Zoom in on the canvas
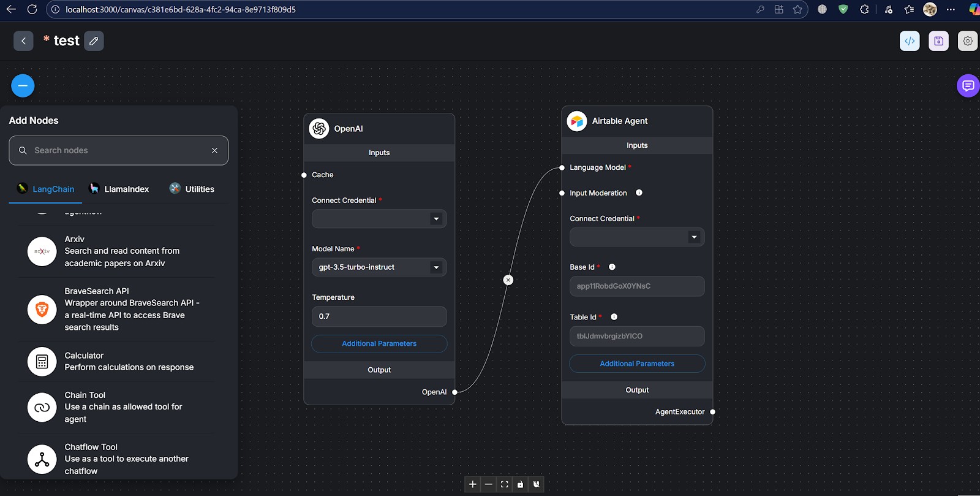The image size is (980, 496). [x=473, y=484]
